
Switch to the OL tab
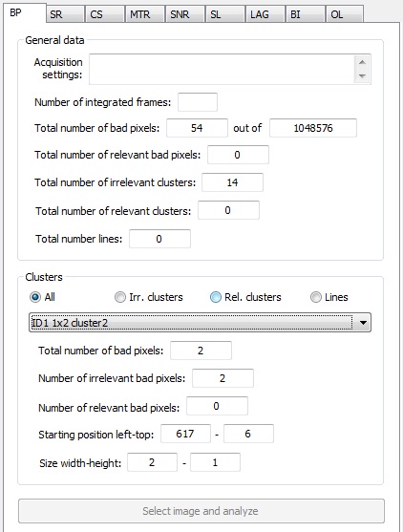point(345,14)
